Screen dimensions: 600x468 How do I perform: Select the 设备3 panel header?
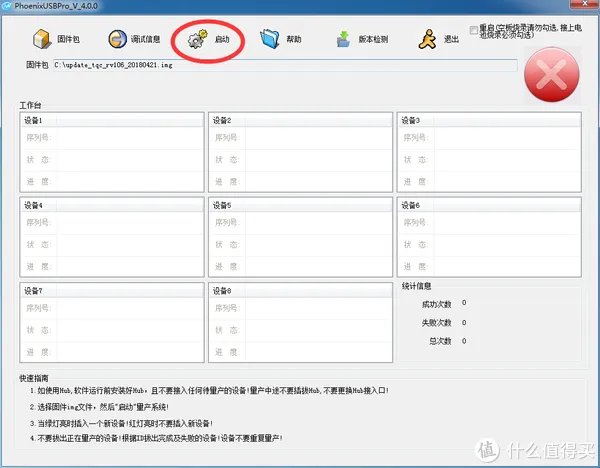(x=489, y=120)
